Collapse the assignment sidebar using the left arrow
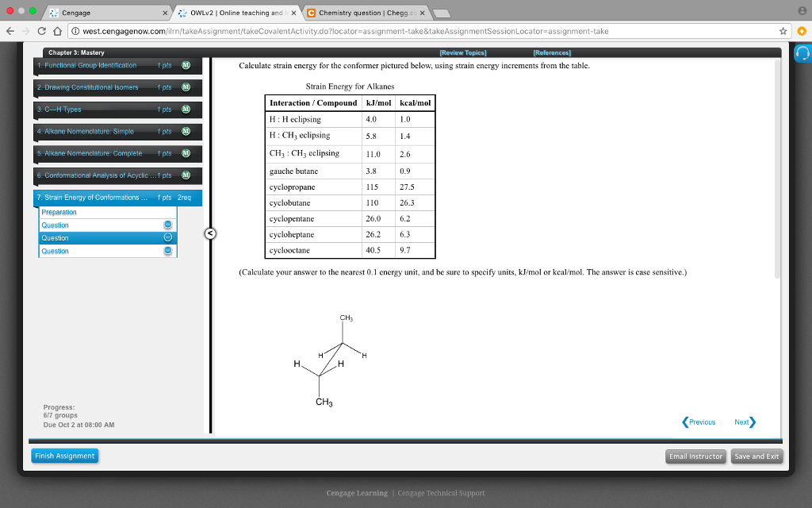The width and height of the screenshot is (812, 508). point(210,233)
